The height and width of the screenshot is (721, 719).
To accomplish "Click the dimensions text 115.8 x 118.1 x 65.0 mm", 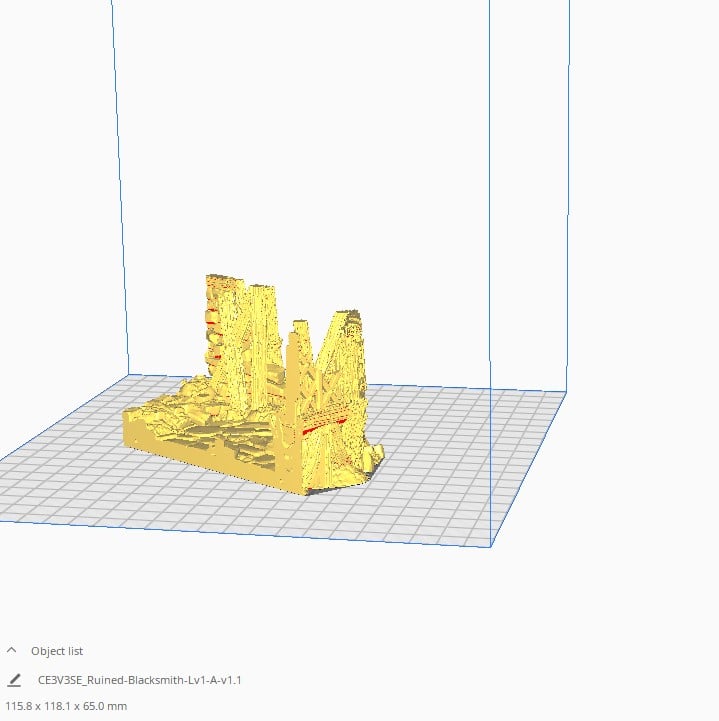I will tap(66, 706).
